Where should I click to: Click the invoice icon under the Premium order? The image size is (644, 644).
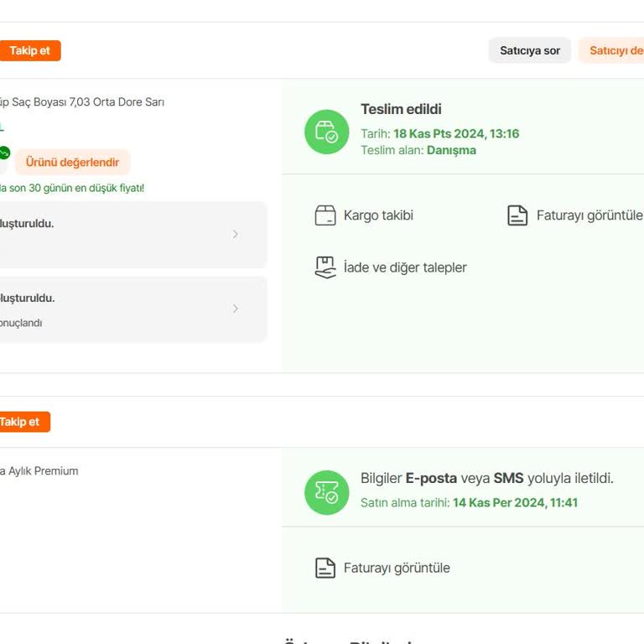(x=325, y=568)
